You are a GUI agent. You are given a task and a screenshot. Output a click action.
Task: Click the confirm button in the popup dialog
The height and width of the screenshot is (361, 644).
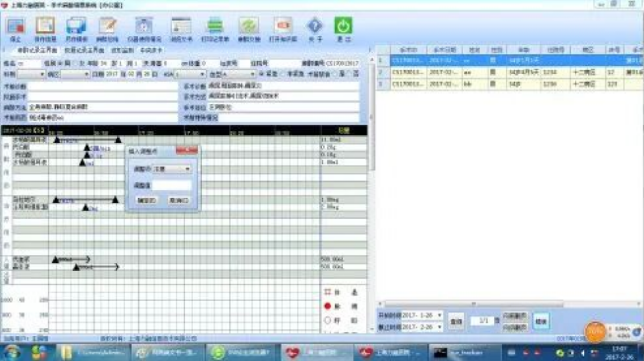tap(147, 200)
